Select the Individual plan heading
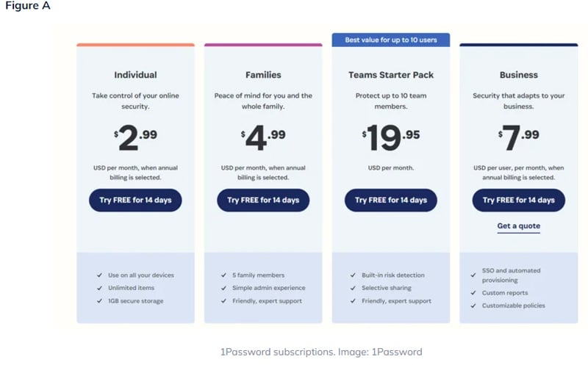The height and width of the screenshot is (365, 588). tap(135, 75)
